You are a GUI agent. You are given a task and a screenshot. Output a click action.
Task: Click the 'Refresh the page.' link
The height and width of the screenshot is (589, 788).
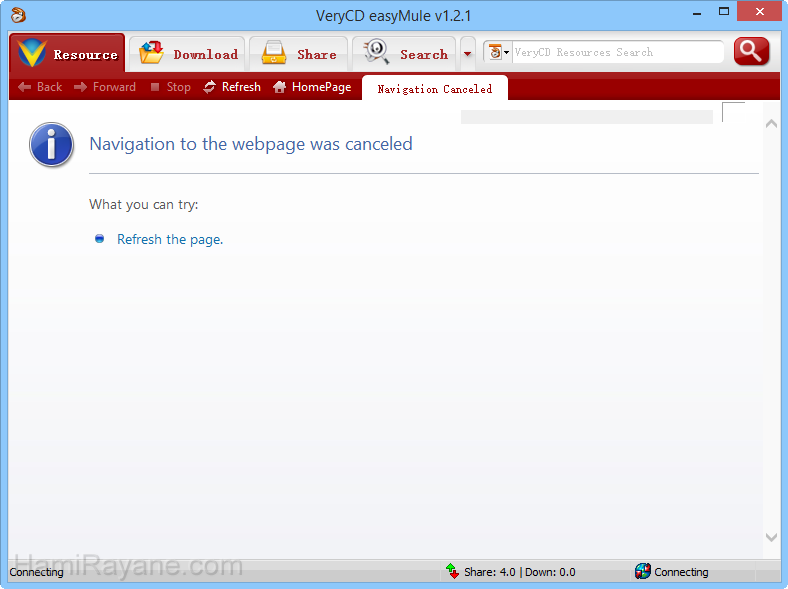pos(170,239)
